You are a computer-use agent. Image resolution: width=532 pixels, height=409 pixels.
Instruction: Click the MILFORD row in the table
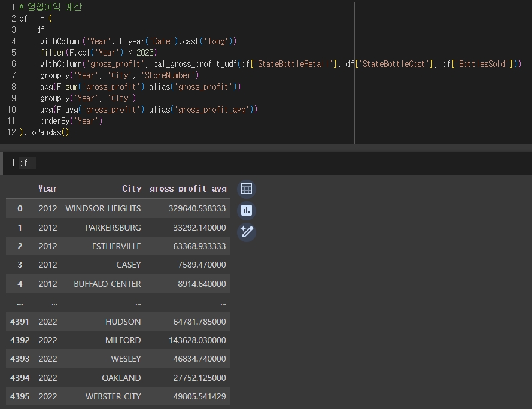click(118, 340)
